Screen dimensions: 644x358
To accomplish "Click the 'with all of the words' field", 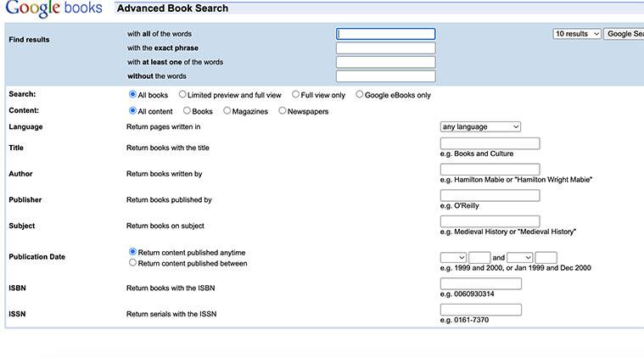I will 385,34.
